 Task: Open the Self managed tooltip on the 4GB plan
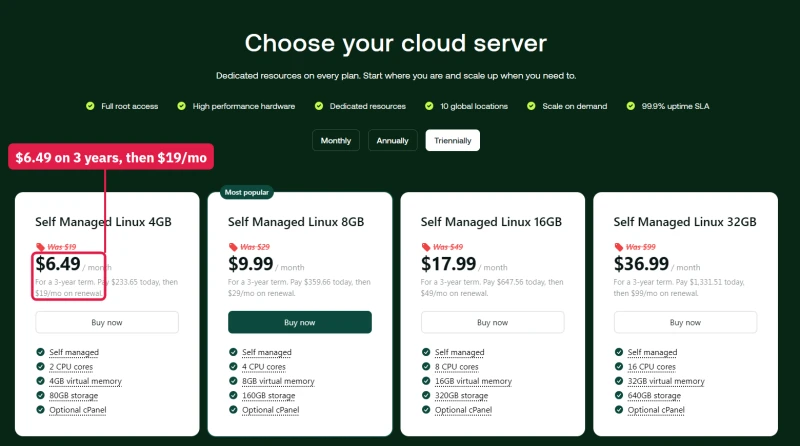point(74,352)
